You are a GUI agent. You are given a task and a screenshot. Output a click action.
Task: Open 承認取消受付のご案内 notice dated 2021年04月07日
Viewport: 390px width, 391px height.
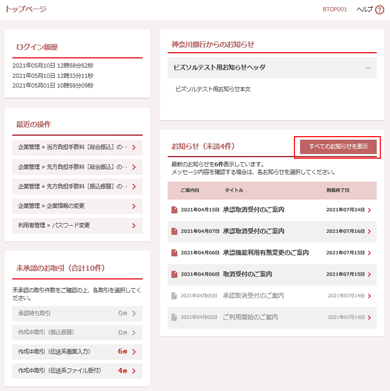click(253, 231)
